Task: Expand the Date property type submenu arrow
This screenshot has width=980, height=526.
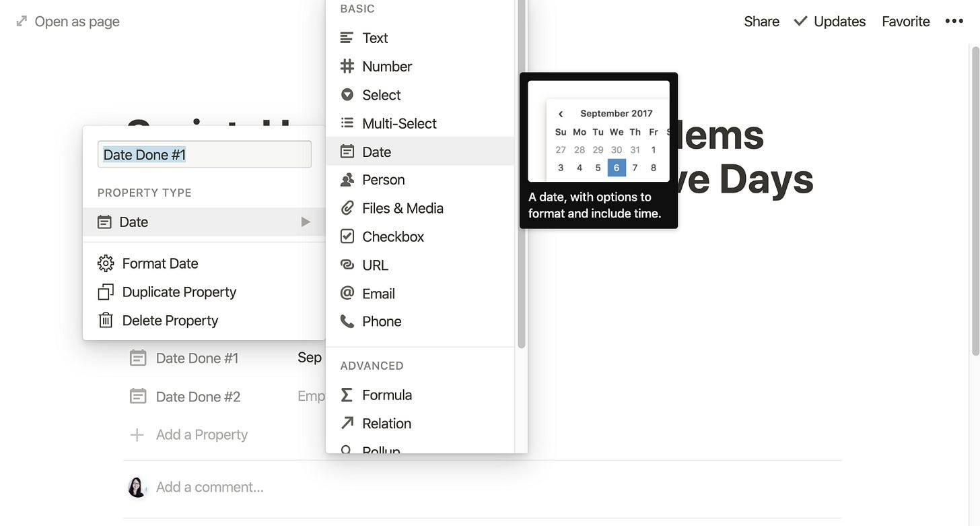Action: 306,222
